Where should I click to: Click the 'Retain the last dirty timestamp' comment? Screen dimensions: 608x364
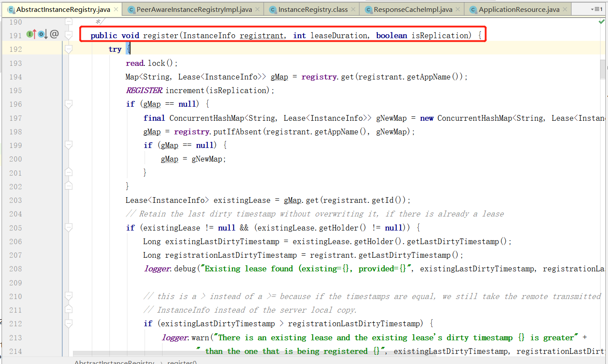315,214
